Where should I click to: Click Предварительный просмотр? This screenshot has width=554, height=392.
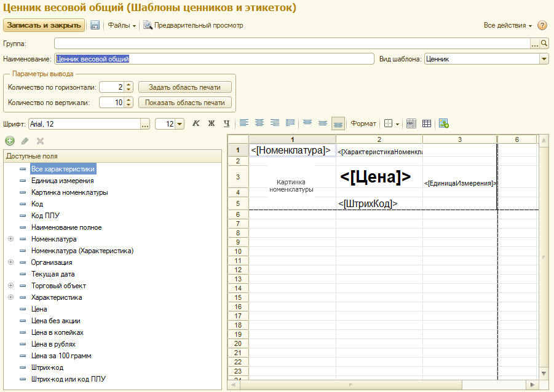[x=193, y=25]
